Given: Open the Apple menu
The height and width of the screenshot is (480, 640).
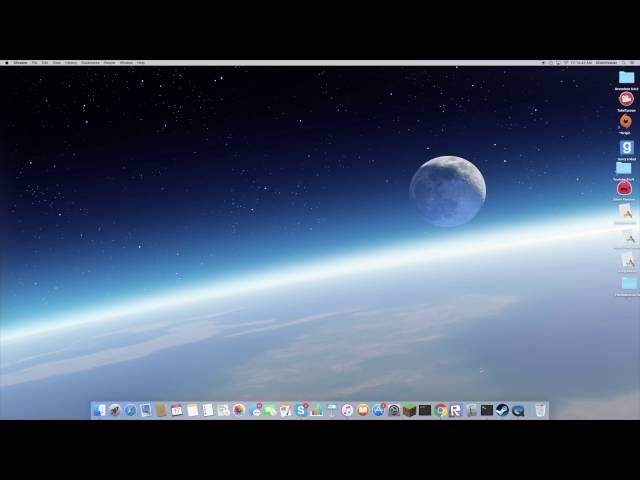Looking at the screenshot, I should (x=6, y=62).
